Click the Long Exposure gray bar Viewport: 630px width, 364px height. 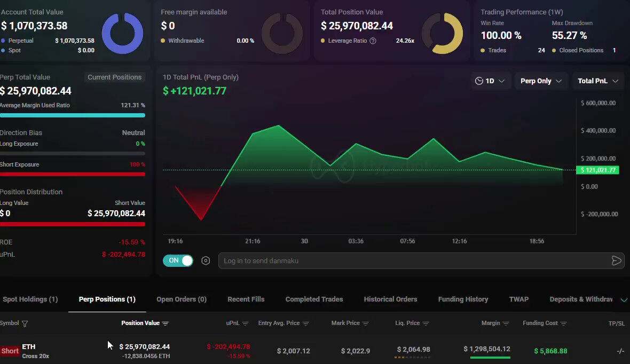73,154
